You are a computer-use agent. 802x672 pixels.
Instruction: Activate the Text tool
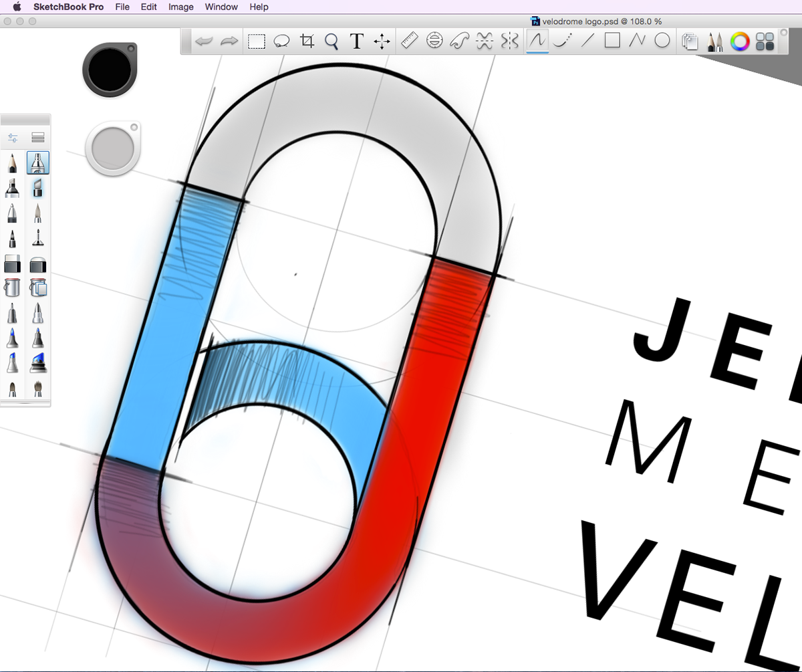click(357, 41)
